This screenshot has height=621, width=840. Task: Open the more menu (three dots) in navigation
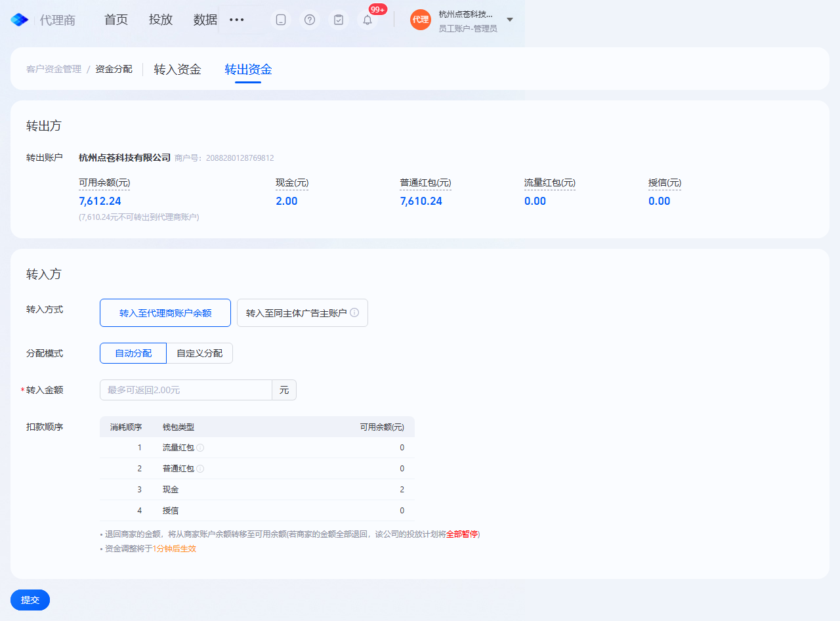coord(237,20)
